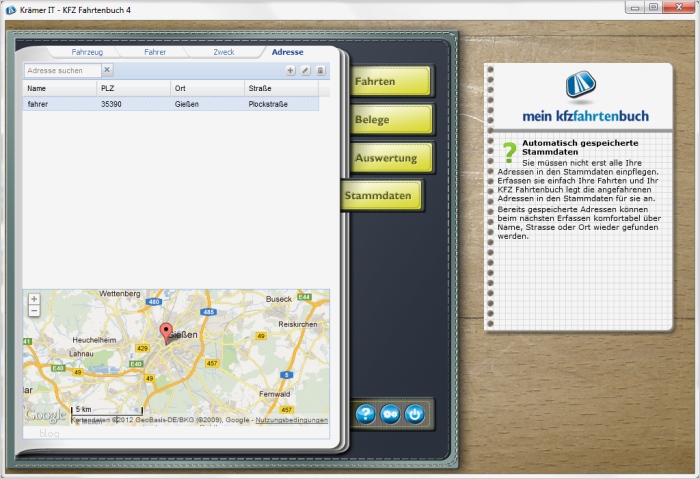Viewport: 700px width, 479px height.
Task: Open help with the question mark button
Action: [365, 414]
